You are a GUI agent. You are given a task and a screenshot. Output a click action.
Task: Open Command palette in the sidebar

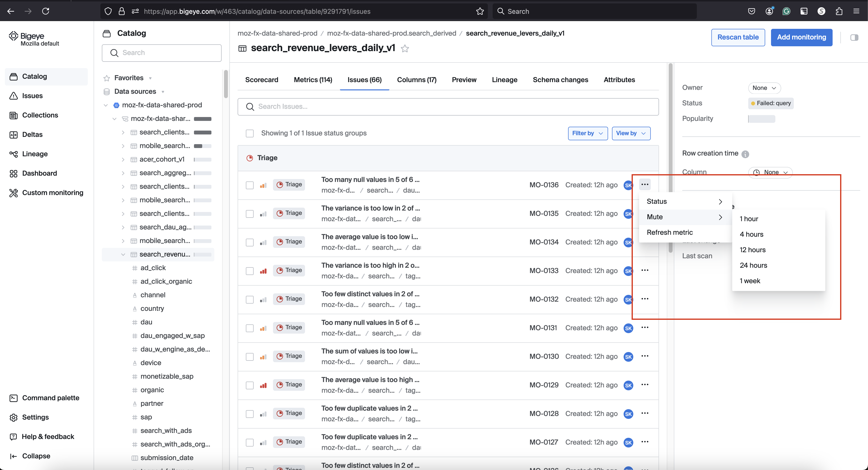(x=50, y=398)
